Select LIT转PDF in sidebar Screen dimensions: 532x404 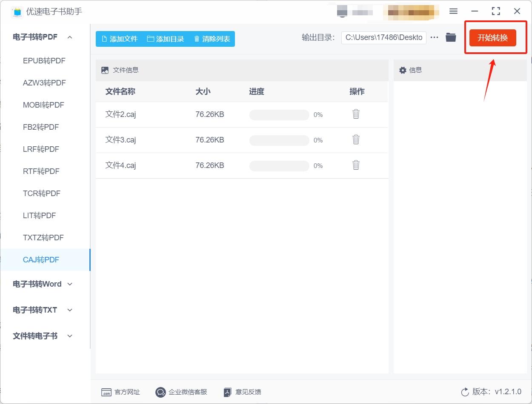point(44,216)
